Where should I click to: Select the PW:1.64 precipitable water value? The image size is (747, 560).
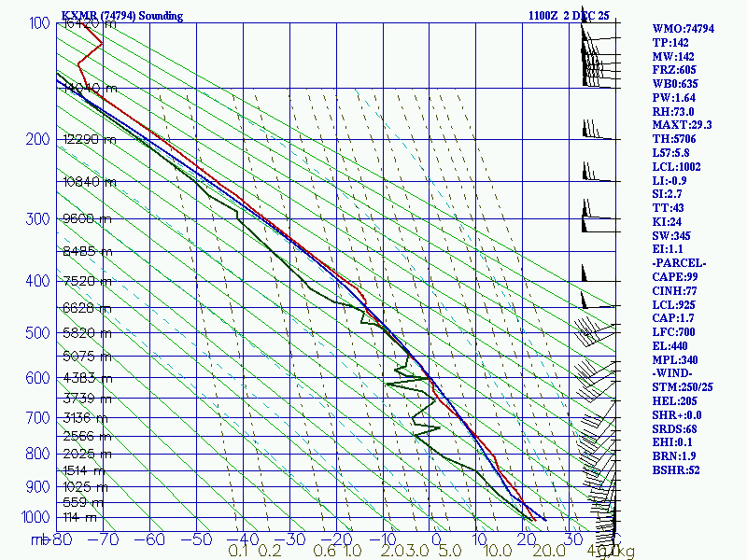click(x=673, y=98)
